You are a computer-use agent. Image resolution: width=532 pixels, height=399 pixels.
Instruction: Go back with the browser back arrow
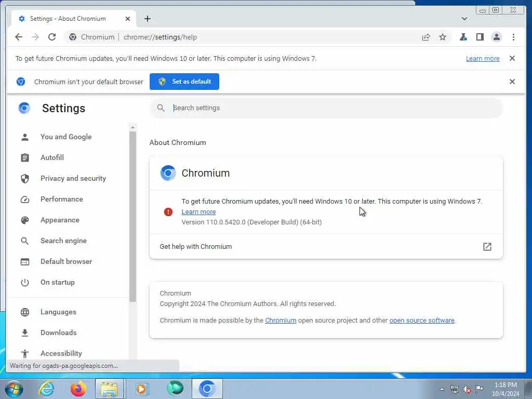(19, 37)
